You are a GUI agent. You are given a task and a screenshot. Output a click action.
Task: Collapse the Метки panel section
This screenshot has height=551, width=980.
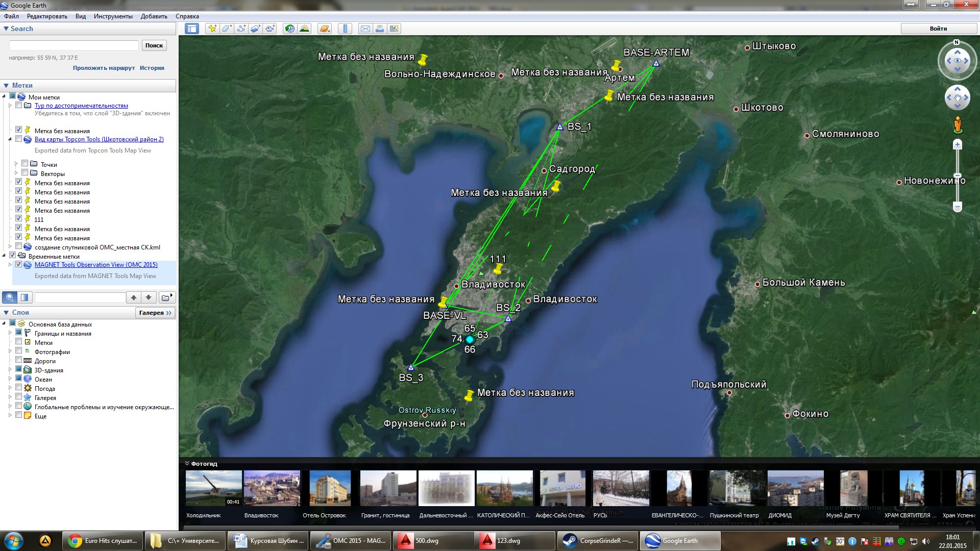(6, 85)
